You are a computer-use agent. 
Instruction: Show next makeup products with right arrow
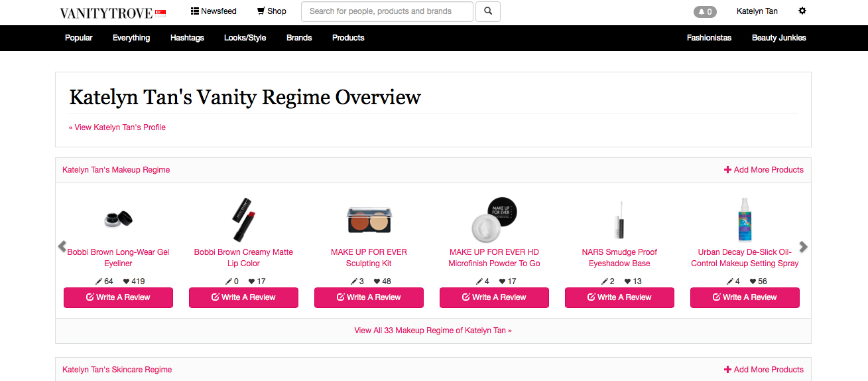[x=804, y=247]
